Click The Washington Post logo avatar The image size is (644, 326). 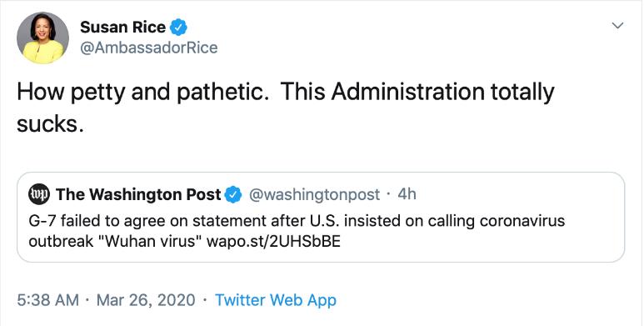[x=39, y=194]
